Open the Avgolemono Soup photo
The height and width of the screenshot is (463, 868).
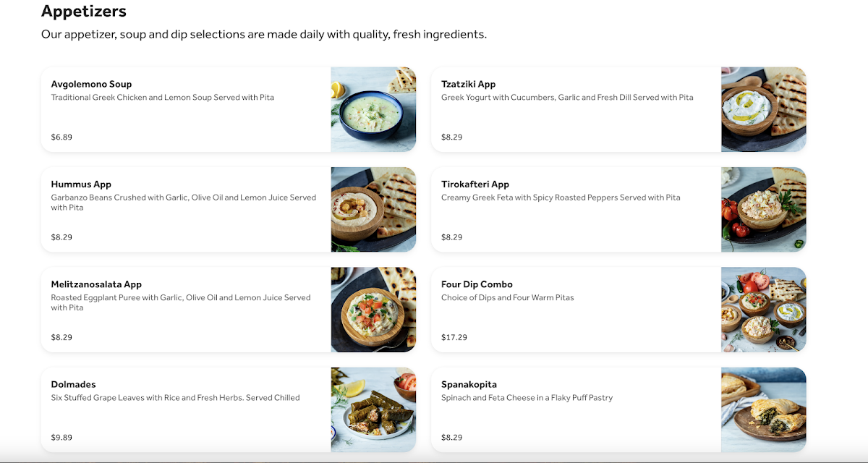click(x=373, y=109)
